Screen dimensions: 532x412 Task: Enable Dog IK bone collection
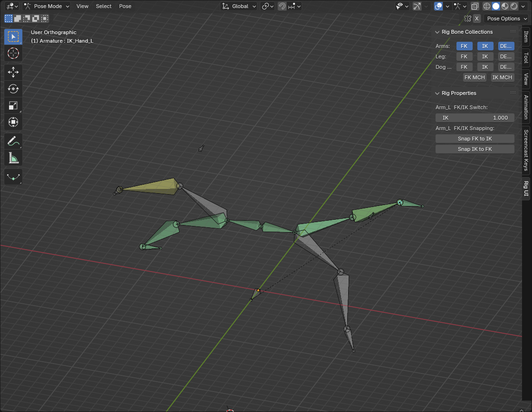coord(485,67)
